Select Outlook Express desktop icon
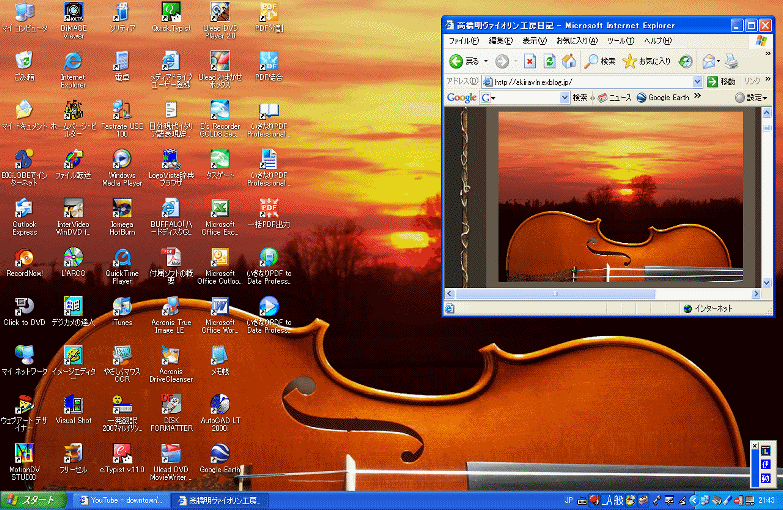The image size is (783, 510). (x=24, y=217)
